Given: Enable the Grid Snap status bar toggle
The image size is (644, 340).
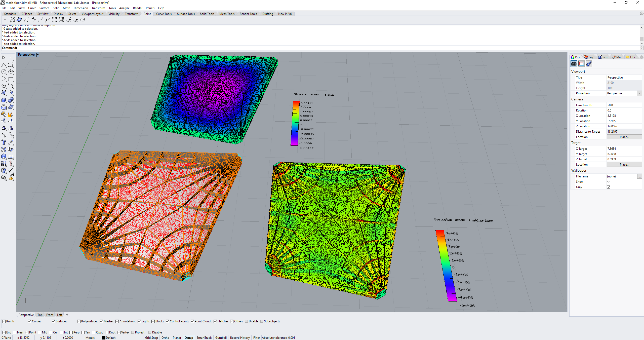Looking at the screenshot, I should 151,337.
